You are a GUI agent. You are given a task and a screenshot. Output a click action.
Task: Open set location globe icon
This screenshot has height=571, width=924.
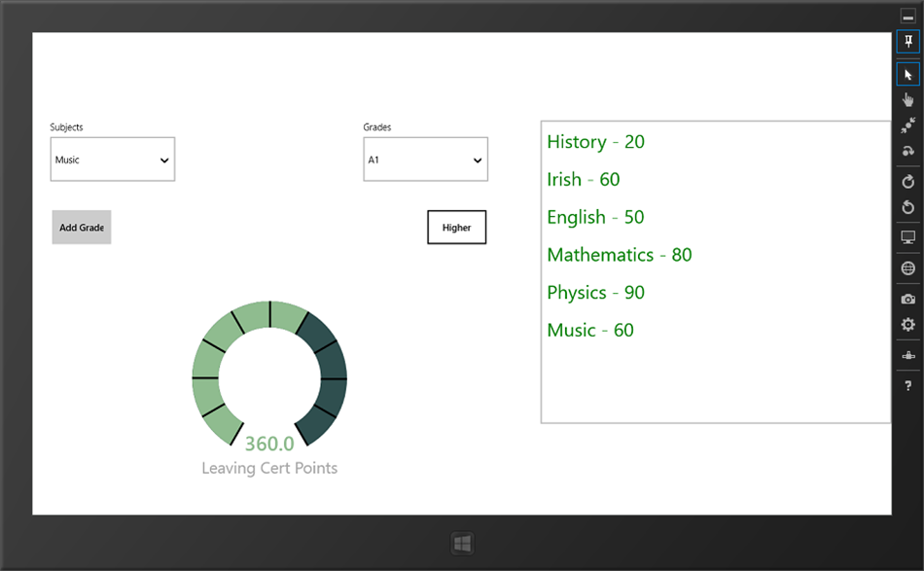[x=908, y=268]
